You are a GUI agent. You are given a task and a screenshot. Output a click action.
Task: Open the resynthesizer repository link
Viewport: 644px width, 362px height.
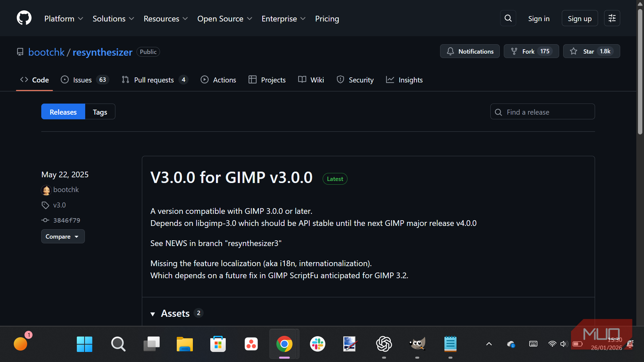point(102,52)
